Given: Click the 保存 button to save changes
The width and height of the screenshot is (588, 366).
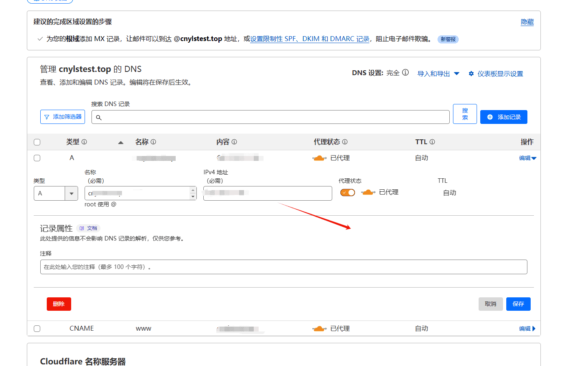Looking at the screenshot, I should (518, 304).
